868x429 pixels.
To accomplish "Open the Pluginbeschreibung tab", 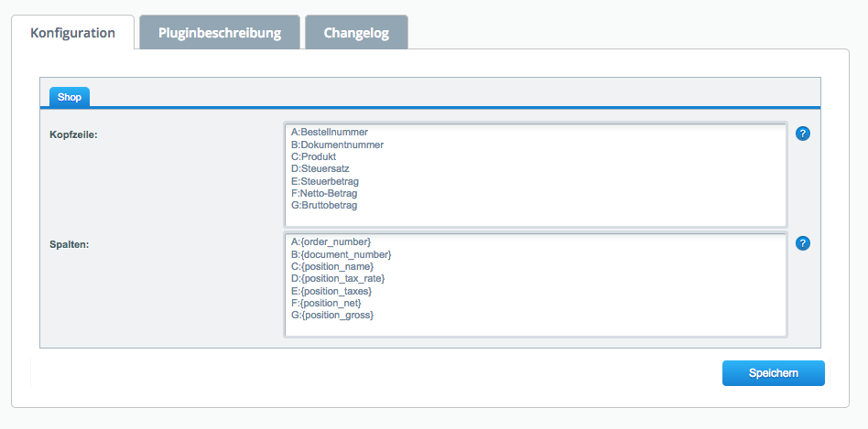I will (x=220, y=33).
